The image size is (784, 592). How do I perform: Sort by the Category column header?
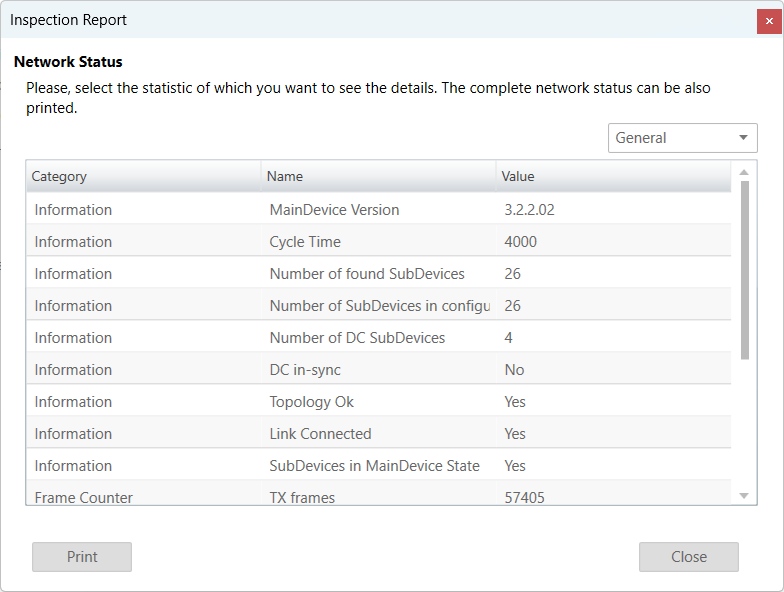[143, 176]
